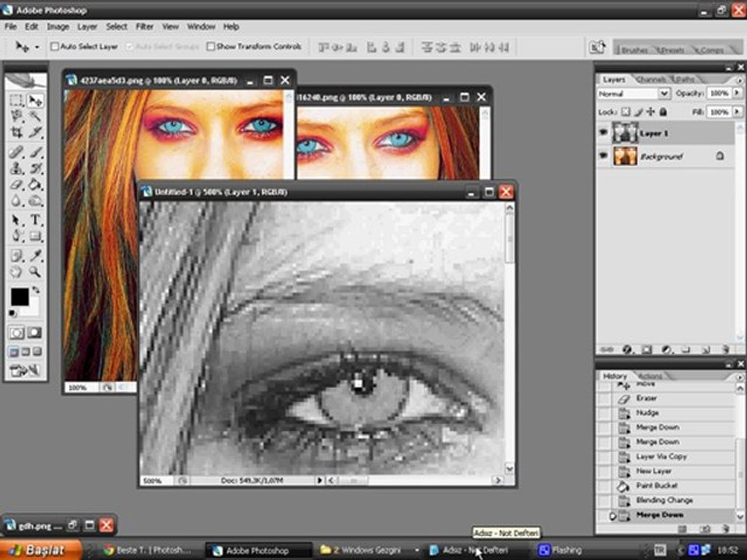Open the File menu
Image resolution: width=747 pixels, height=560 pixels.
pos(10,26)
